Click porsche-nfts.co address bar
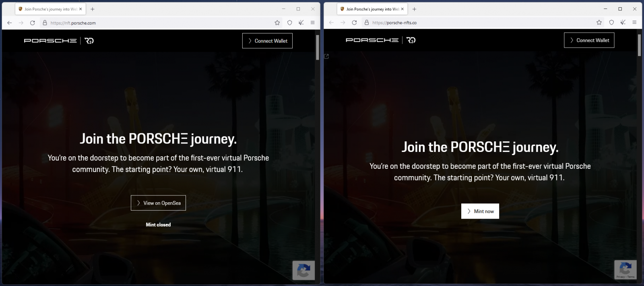The width and height of the screenshot is (644, 286). tap(483, 23)
